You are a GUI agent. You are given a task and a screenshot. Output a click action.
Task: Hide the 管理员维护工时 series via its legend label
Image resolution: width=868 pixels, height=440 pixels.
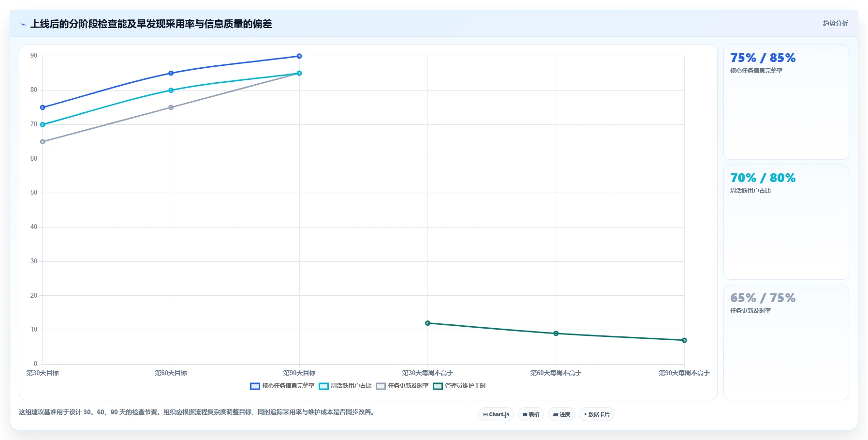point(465,386)
